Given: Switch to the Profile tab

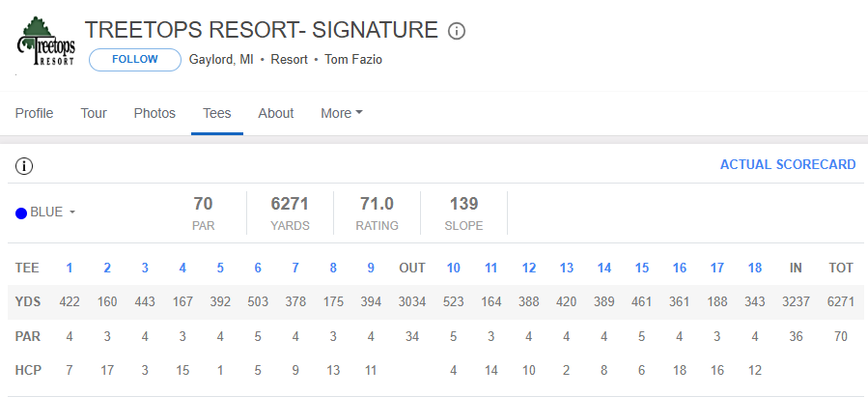Looking at the screenshot, I should 35,114.
